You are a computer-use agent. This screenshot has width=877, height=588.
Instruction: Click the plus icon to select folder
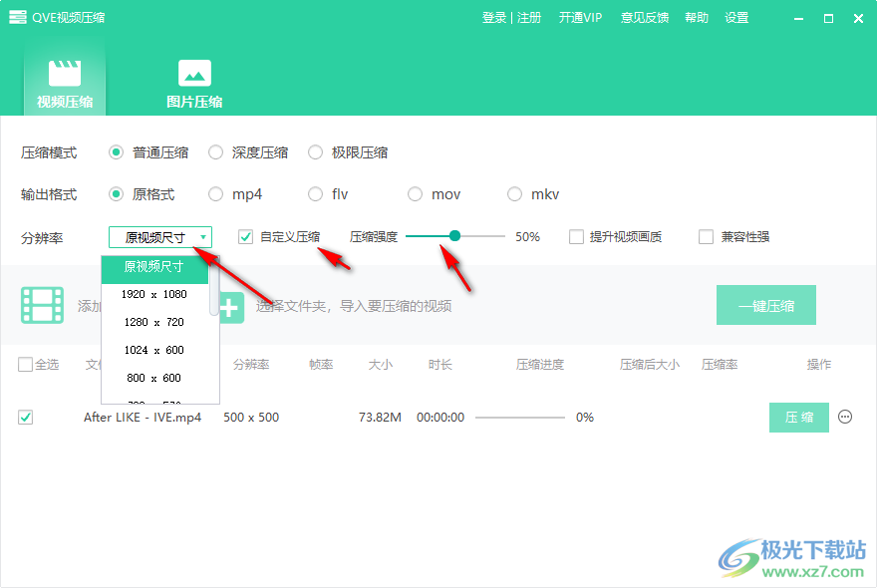[231, 307]
